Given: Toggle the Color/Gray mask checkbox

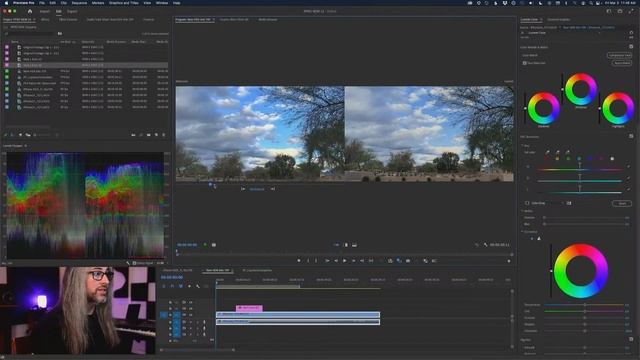Looking at the screenshot, I should (x=527, y=203).
